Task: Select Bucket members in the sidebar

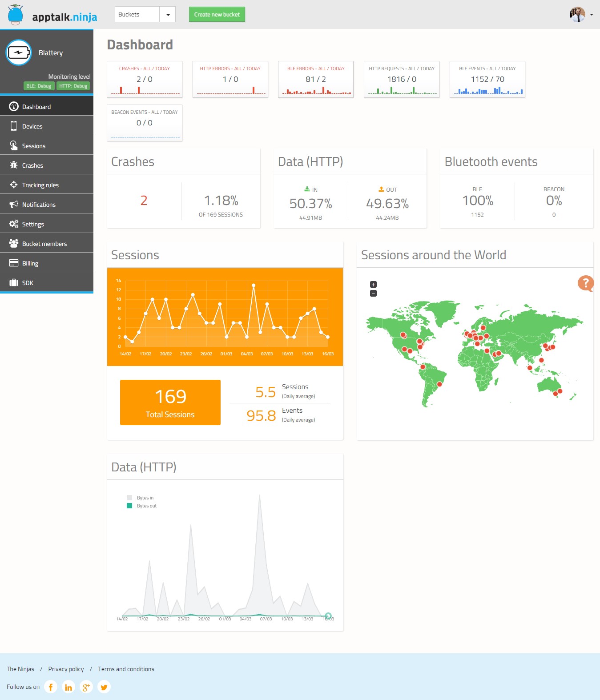Action: [44, 244]
